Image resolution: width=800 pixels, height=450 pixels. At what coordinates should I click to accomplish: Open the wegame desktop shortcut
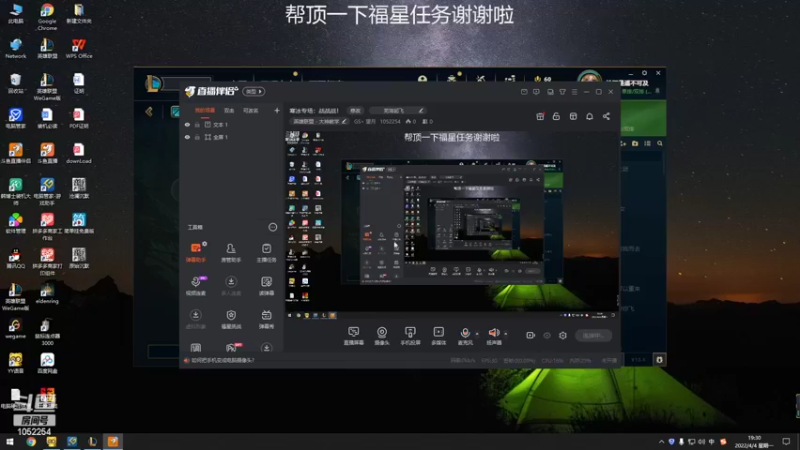pyautogui.click(x=15, y=329)
